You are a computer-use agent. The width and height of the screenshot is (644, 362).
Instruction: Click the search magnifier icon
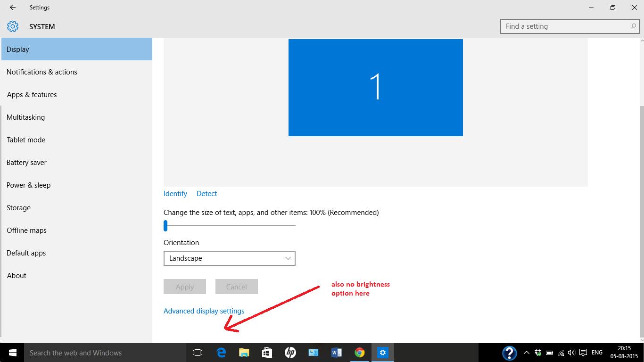pyautogui.click(x=633, y=26)
